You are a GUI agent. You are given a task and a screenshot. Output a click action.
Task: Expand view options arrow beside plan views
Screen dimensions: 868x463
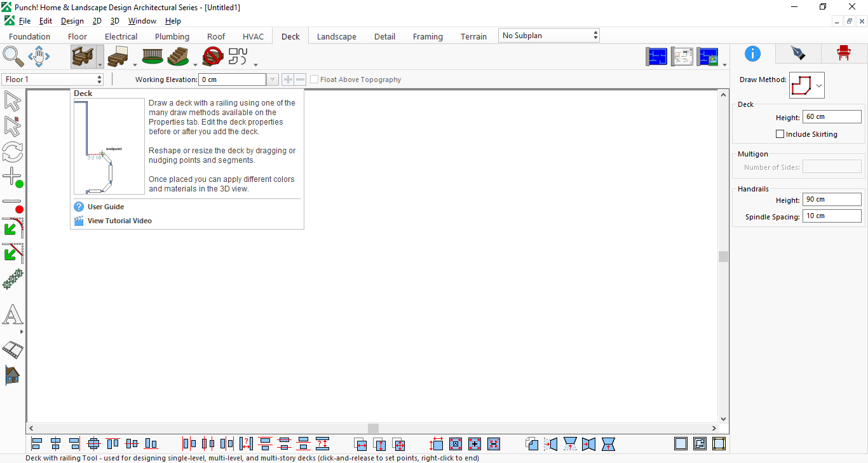tap(725, 64)
